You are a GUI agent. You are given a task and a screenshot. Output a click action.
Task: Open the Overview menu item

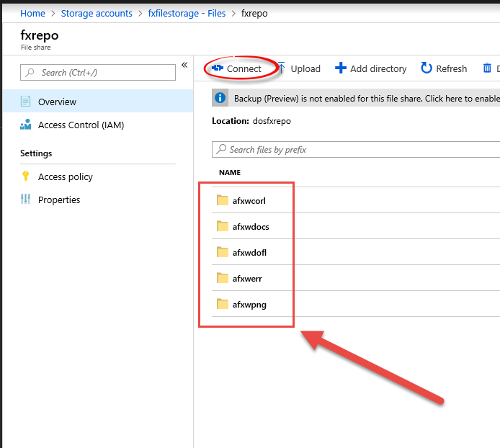pos(98,102)
